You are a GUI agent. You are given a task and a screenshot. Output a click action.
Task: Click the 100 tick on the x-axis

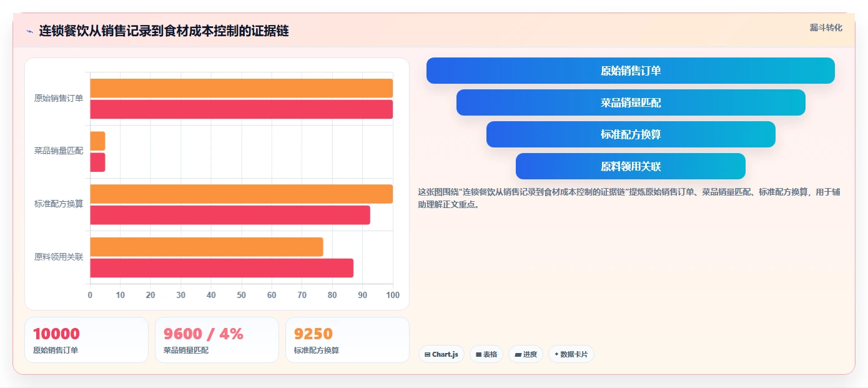tap(393, 295)
